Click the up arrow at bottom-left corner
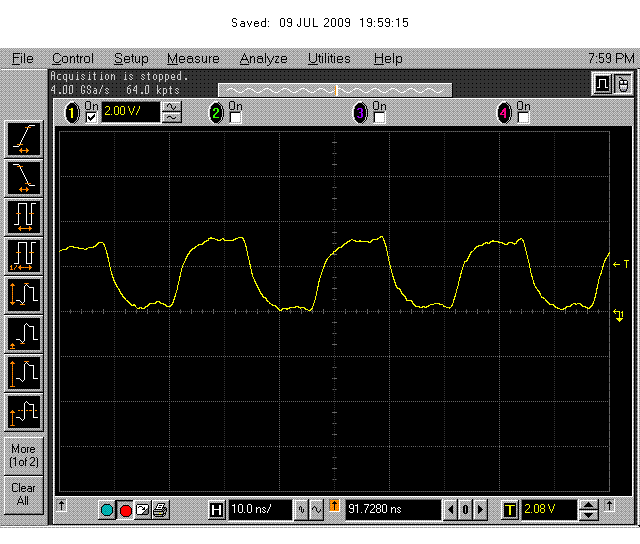 [x=61, y=506]
